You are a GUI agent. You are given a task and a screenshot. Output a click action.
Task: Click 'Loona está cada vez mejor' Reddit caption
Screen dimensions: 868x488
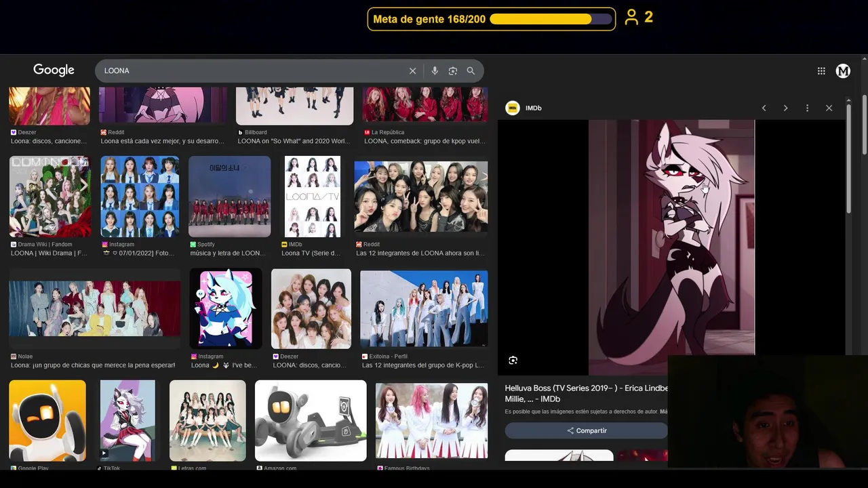click(x=162, y=141)
